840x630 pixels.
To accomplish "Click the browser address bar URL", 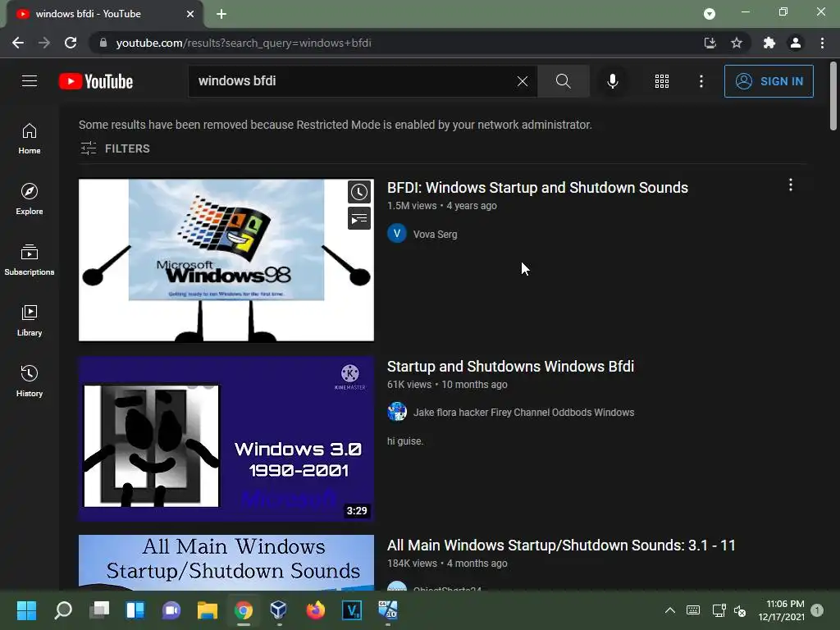I will coord(243,43).
